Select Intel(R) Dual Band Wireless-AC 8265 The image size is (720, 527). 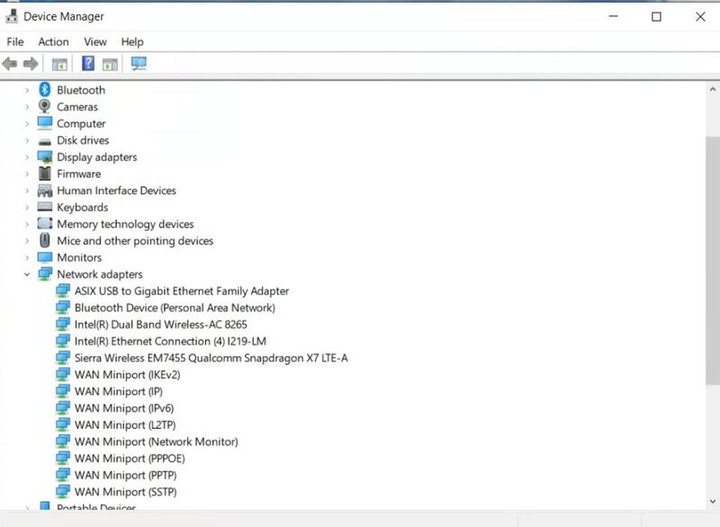[x=161, y=325]
